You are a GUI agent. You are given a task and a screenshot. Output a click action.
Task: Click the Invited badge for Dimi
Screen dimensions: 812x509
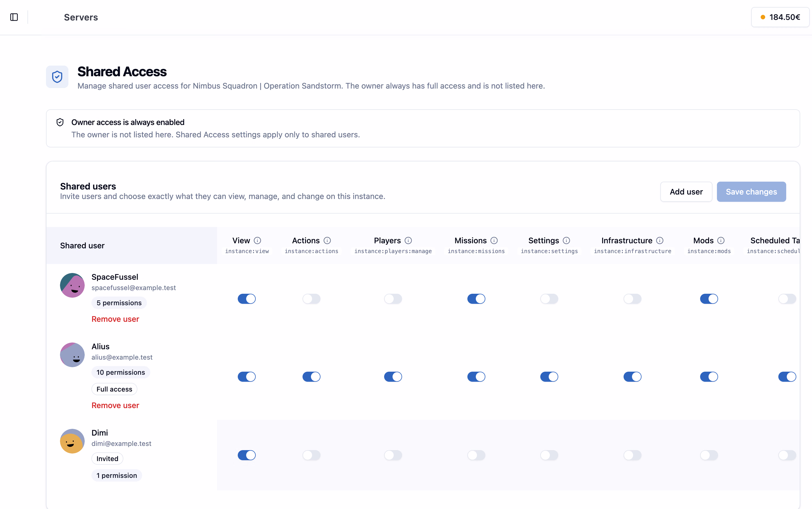click(107, 459)
